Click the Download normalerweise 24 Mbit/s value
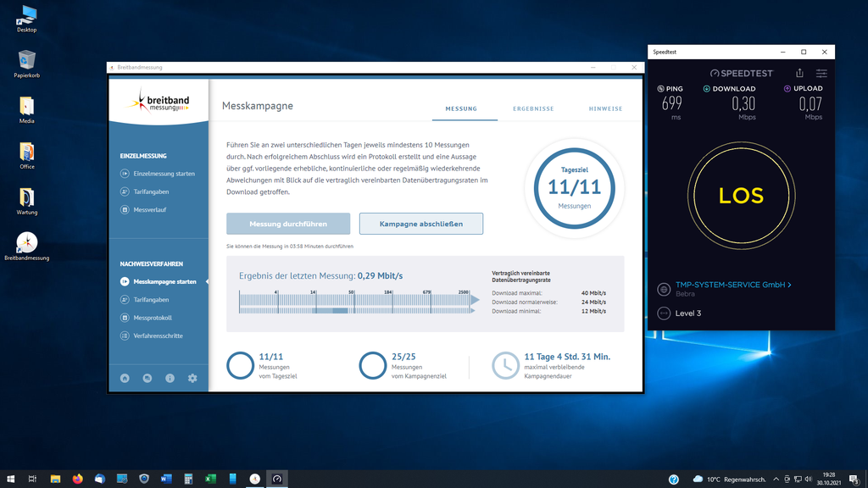 pyautogui.click(x=593, y=302)
